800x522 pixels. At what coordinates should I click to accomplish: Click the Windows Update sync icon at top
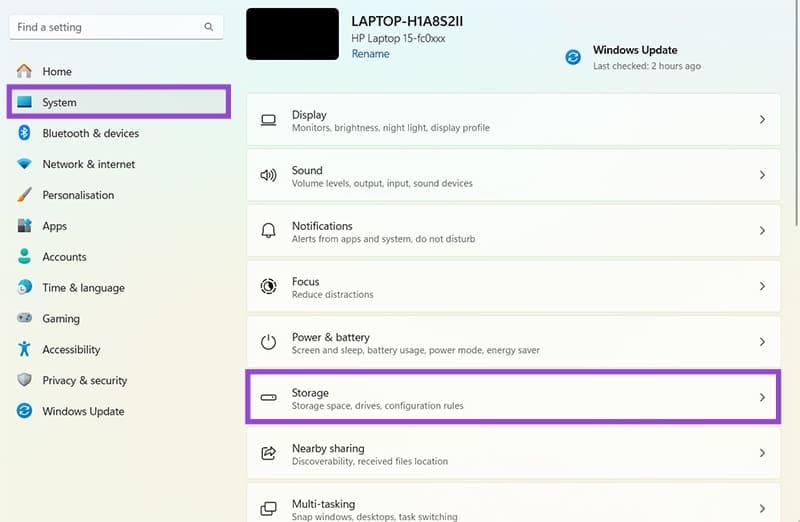click(x=573, y=57)
